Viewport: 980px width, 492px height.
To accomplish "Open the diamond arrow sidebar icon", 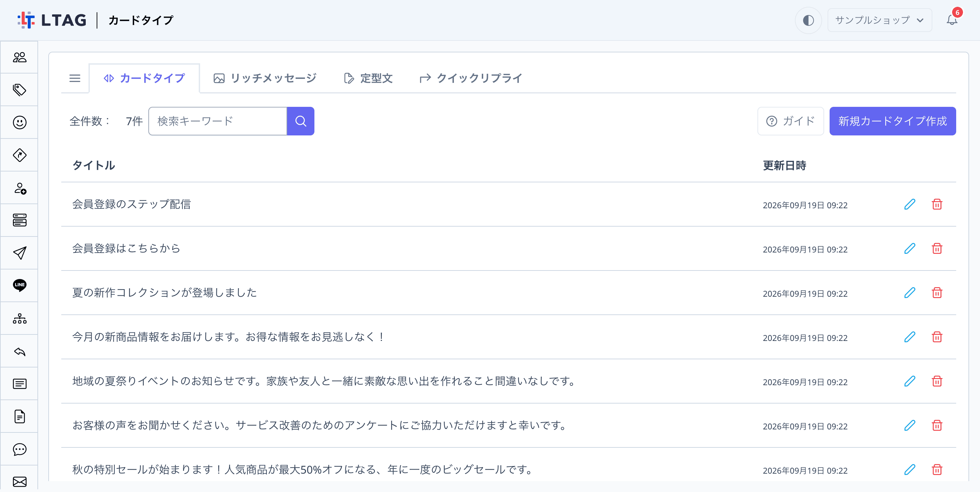I will pos(19,155).
